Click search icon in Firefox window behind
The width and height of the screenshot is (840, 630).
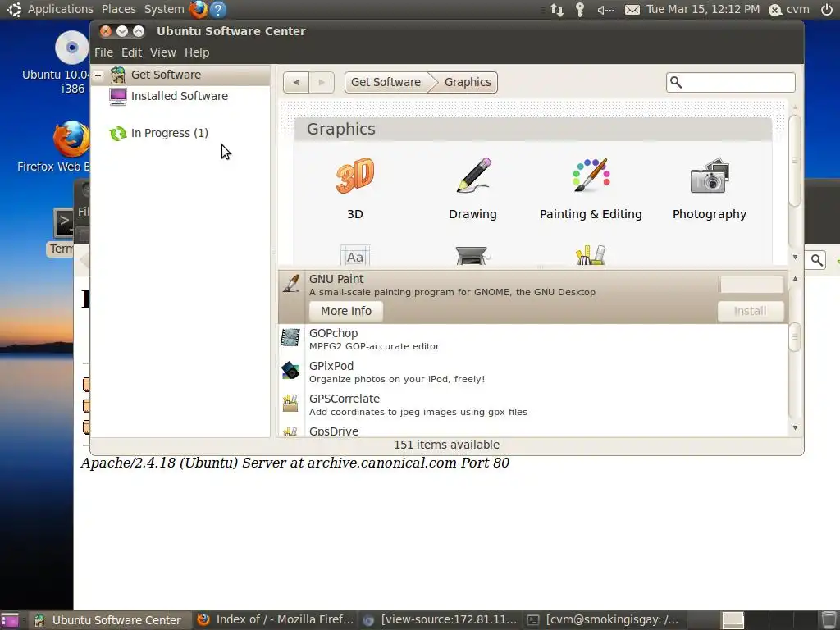click(x=816, y=260)
